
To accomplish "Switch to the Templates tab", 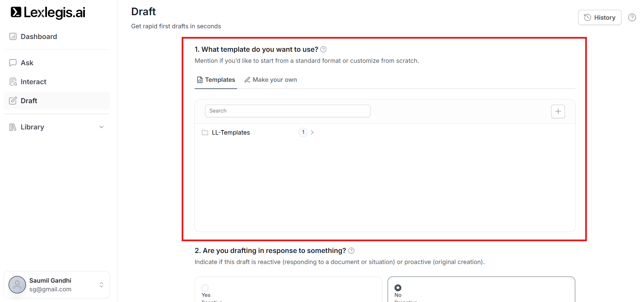I will (x=216, y=80).
